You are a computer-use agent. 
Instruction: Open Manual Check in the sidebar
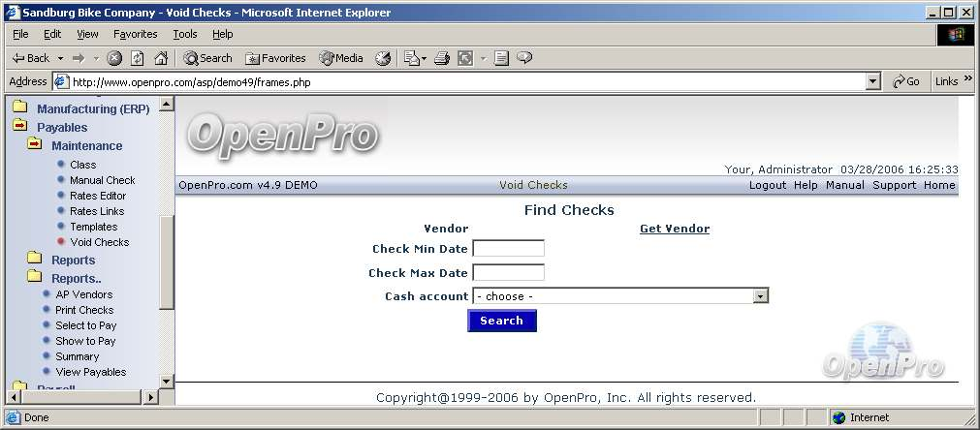[102, 180]
